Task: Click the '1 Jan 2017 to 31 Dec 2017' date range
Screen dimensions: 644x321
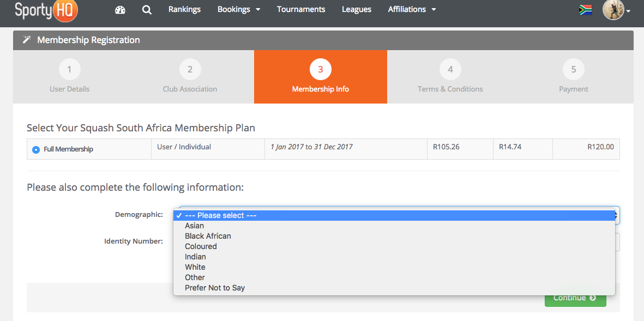Action: point(311,147)
